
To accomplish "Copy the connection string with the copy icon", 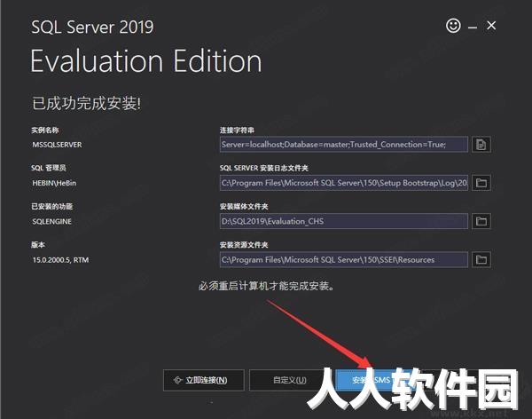I will click(x=481, y=145).
